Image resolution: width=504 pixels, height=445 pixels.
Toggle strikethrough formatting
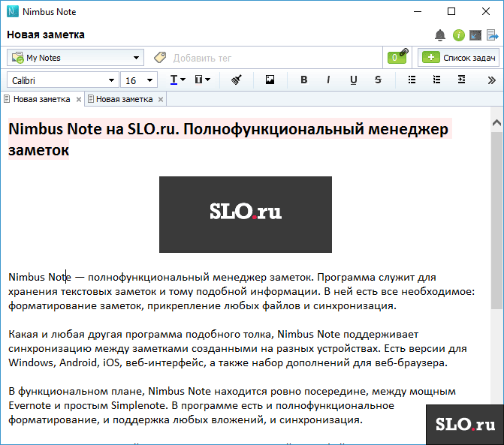[378, 80]
